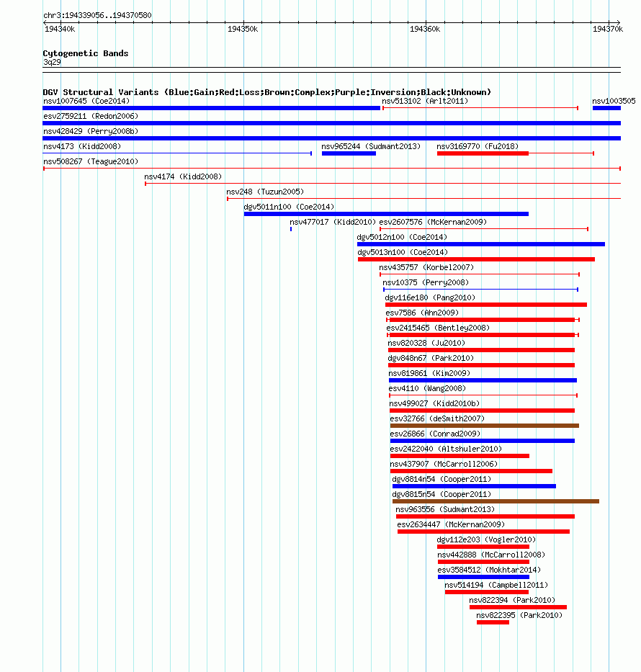Screen dimensions: 641x672
Task: Select the nsv248 (Tuzun2005) label
Action: coord(265,192)
